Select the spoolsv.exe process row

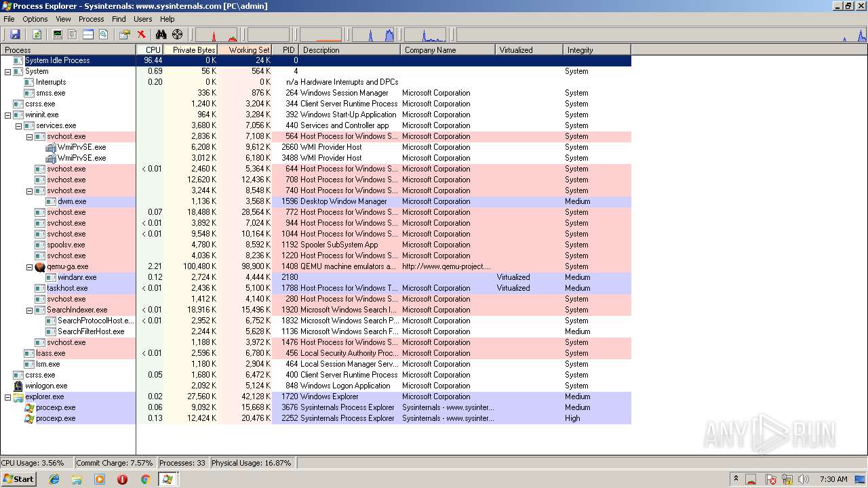(315, 245)
